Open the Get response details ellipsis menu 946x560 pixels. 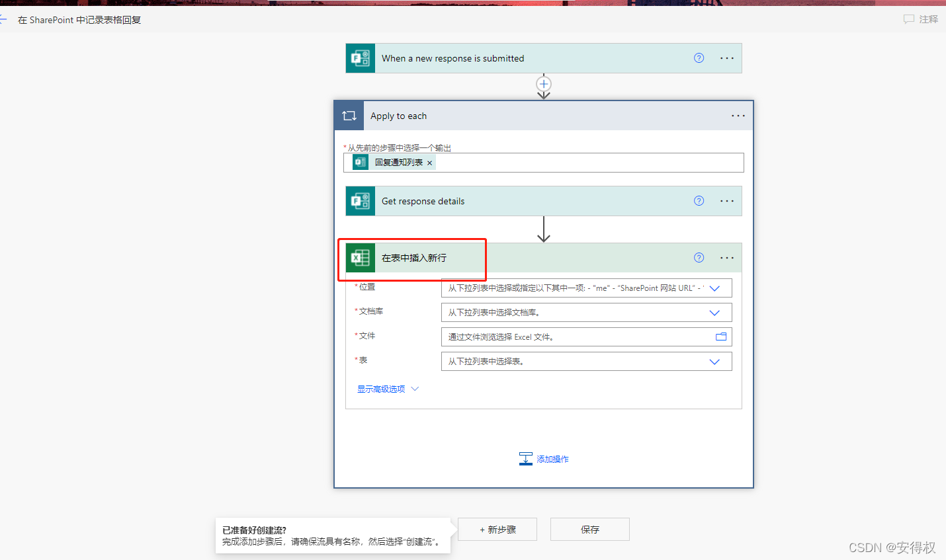727,201
